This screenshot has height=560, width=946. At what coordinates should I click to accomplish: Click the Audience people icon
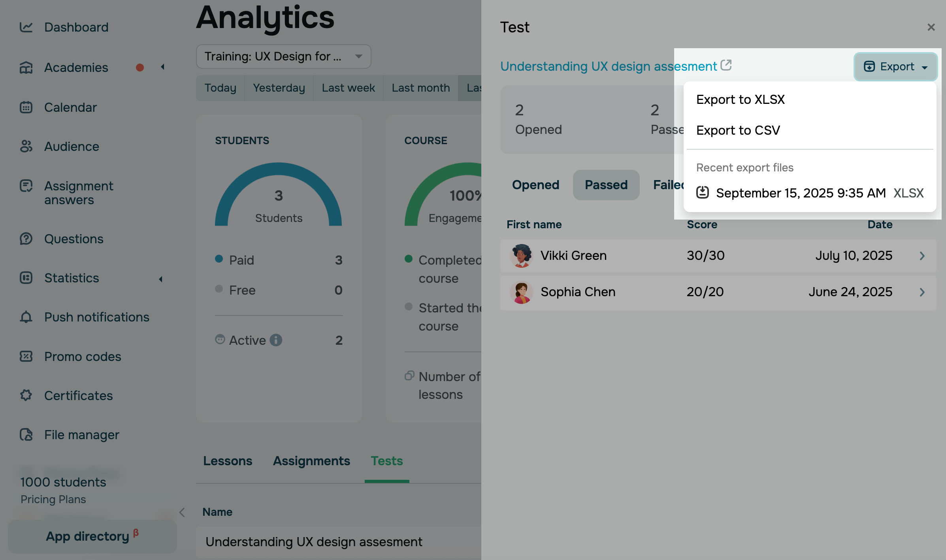26,147
